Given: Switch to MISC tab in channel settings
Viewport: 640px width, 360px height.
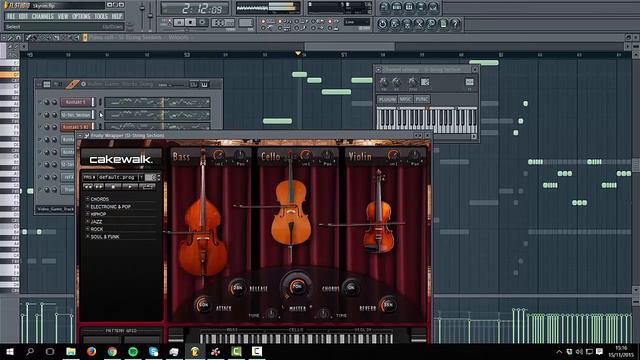Looking at the screenshot, I should click(x=405, y=99).
